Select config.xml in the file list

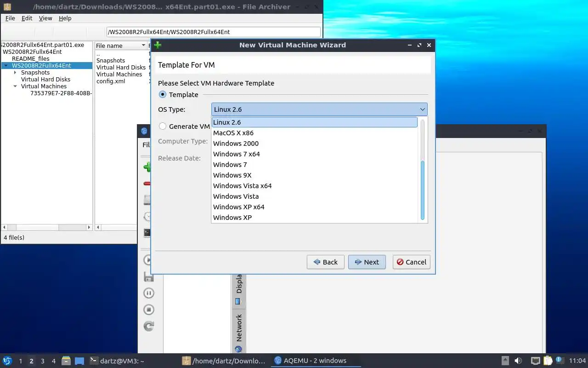click(x=111, y=81)
